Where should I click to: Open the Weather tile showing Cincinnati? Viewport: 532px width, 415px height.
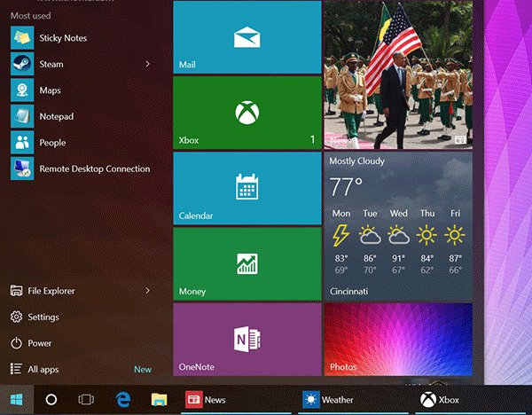click(x=398, y=226)
